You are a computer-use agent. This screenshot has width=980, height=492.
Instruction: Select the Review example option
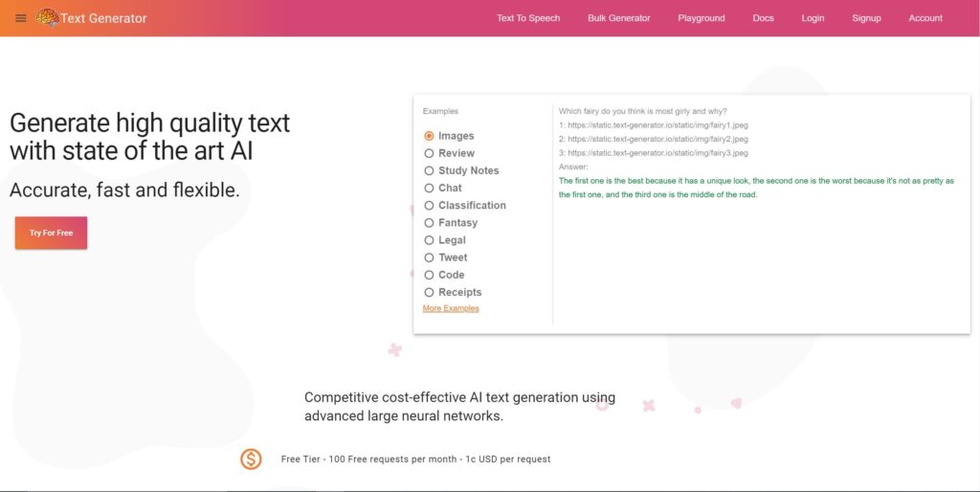click(x=429, y=153)
